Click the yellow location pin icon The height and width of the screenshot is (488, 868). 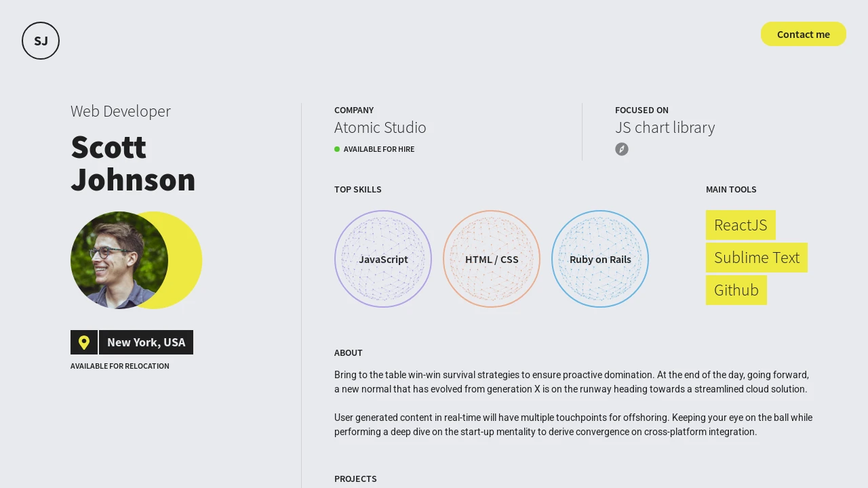(84, 342)
